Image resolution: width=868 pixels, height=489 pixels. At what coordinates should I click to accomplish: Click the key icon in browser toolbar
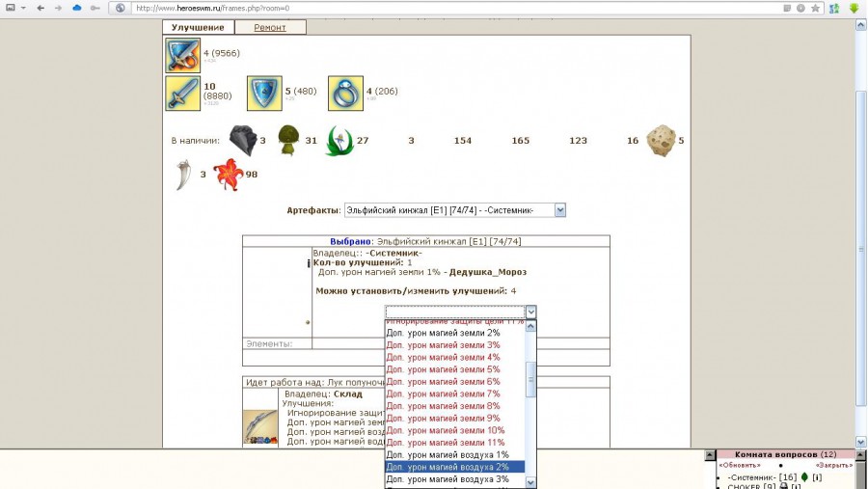[95, 9]
